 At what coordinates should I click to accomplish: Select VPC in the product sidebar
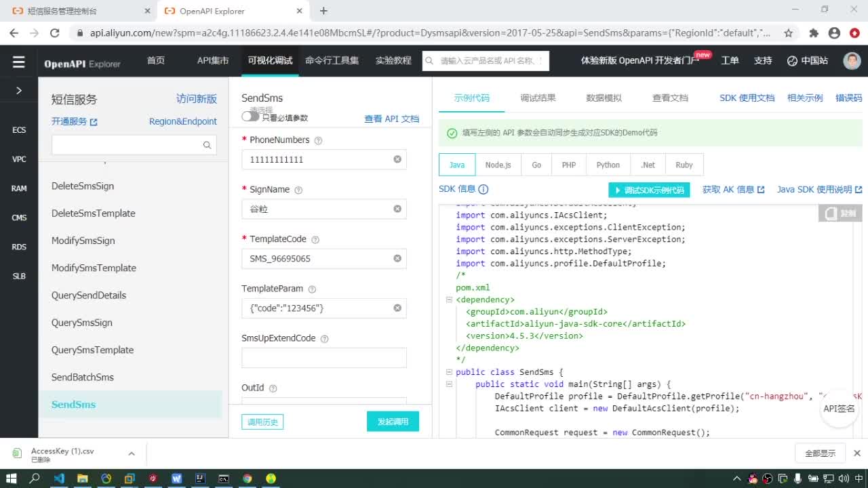19,159
